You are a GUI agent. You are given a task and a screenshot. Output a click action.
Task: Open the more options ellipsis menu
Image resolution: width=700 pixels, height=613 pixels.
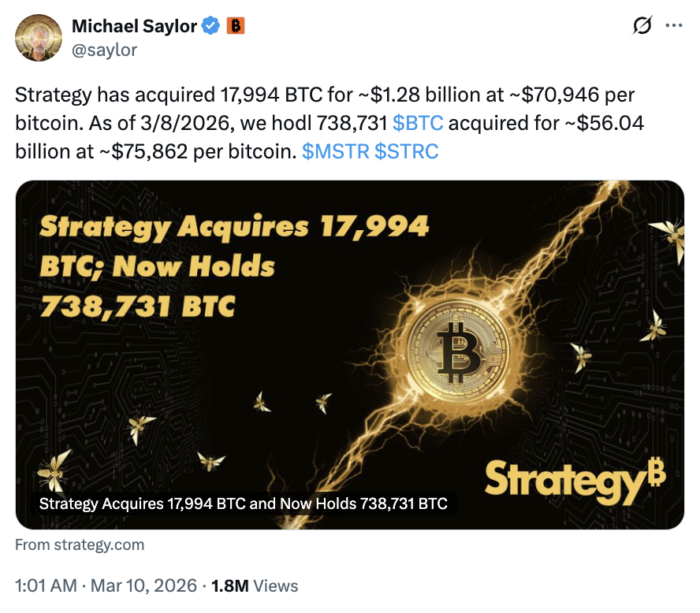click(673, 26)
